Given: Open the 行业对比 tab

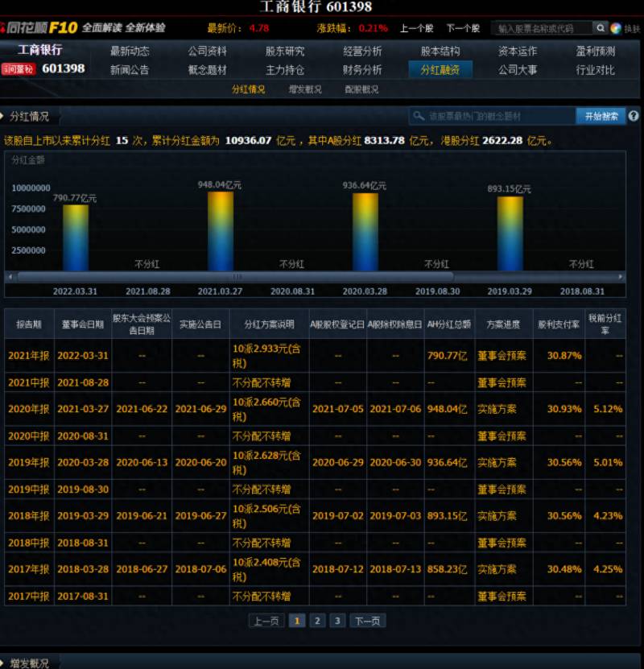Looking at the screenshot, I should (x=596, y=70).
